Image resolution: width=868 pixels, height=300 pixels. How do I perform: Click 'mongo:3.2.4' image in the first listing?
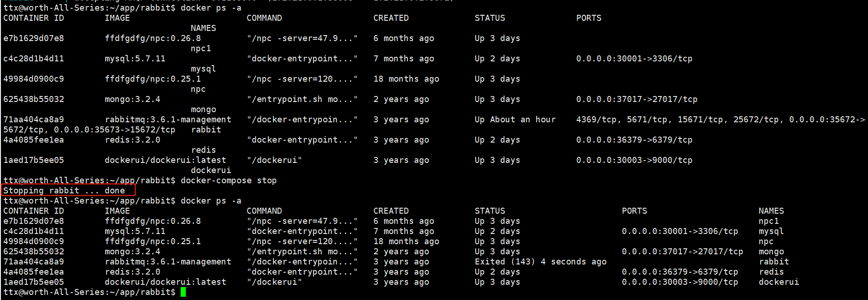click(x=132, y=99)
